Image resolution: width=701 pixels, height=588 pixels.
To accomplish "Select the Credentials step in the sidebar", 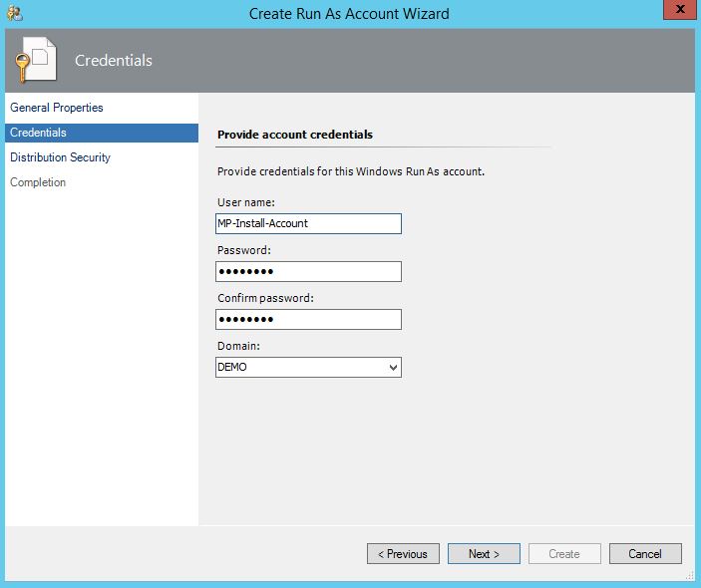I will (39, 133).
